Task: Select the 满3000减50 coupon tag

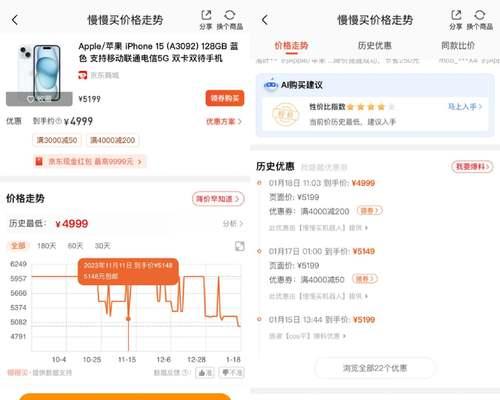Action: [57, 140]
